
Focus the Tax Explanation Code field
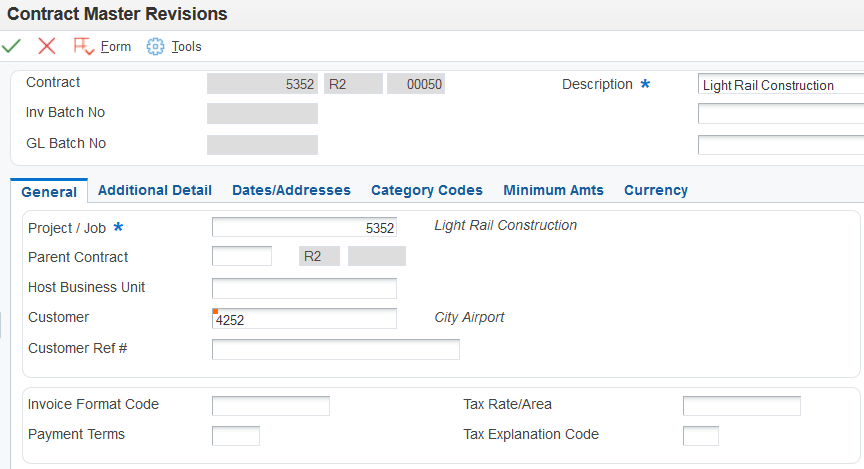click(700, 436)
